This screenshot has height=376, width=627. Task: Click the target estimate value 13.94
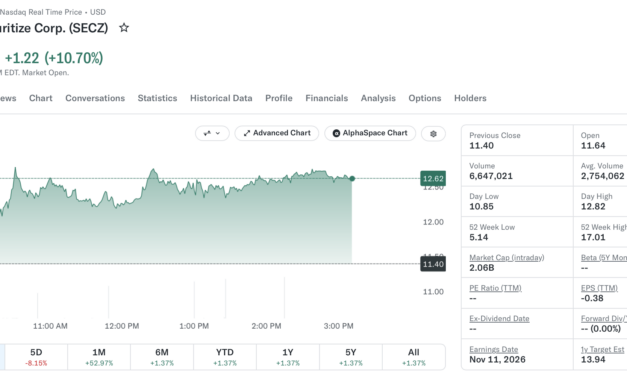pos(593,359)
